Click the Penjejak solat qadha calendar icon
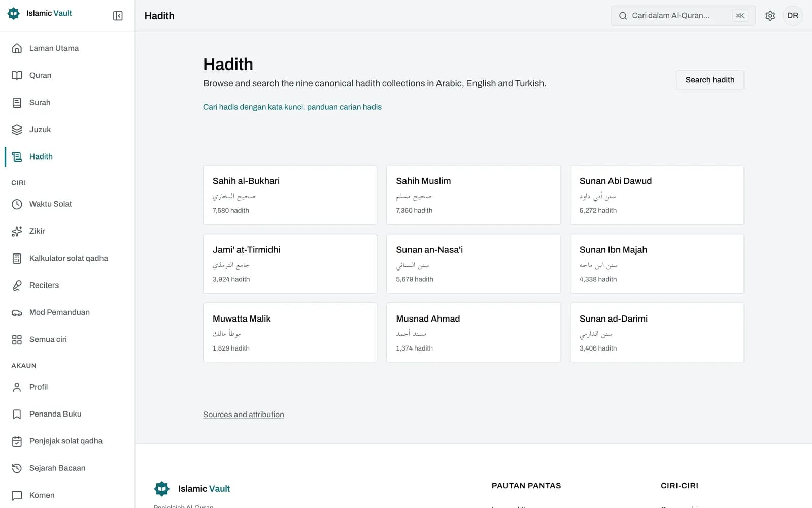Screen dimensions: 812x508 click(17, 441)
